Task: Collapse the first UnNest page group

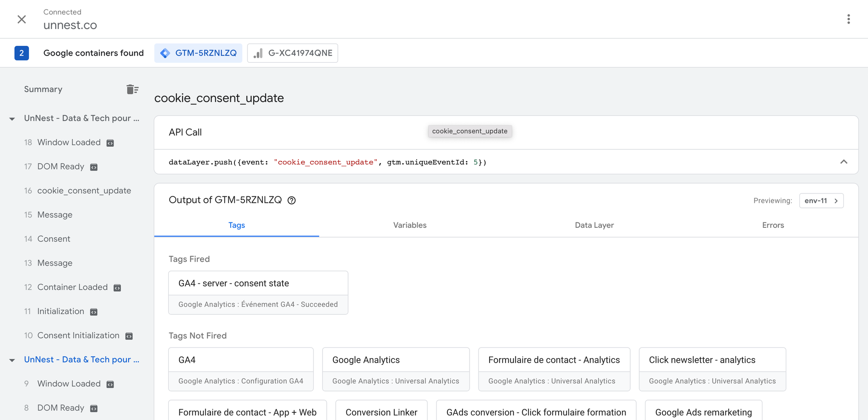Action: coord(12,119)
